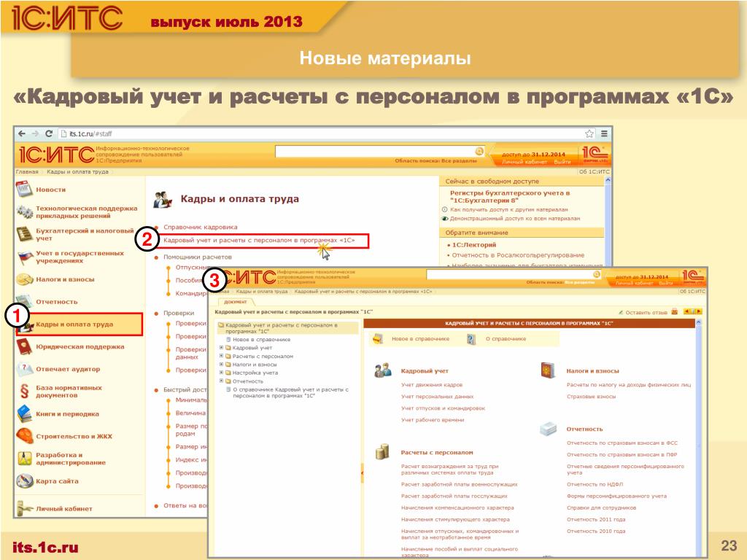This screenshot has height=560, width=747.
Task: Open Бухгалтерский и налоговый учет icon
Action: tap(24, 234)
